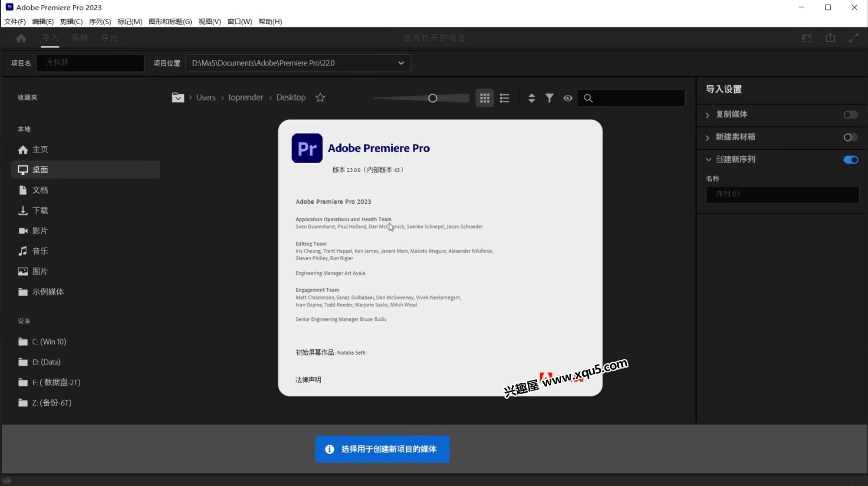Open the 文件(F) menu
Screen dimensions: 868x486
pos(15,22)
